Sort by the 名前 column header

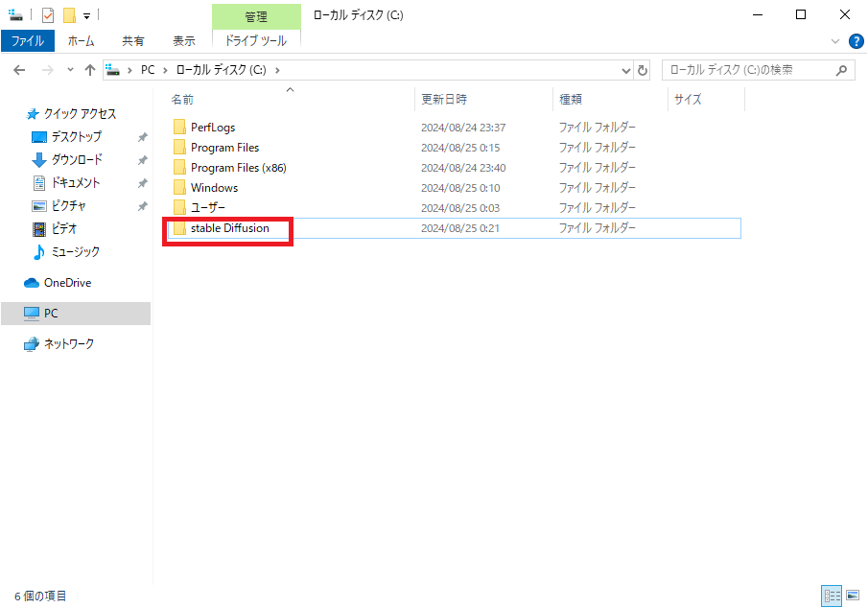point(182,99)
